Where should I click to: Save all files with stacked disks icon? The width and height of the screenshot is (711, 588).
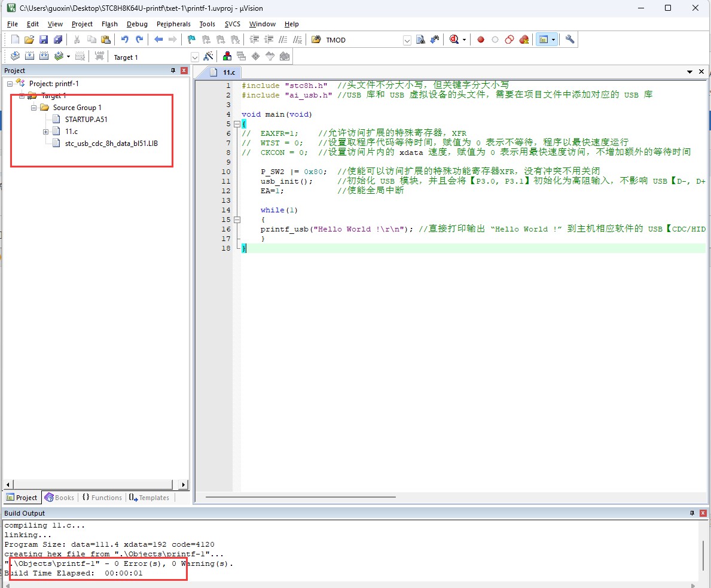(58, 39)
